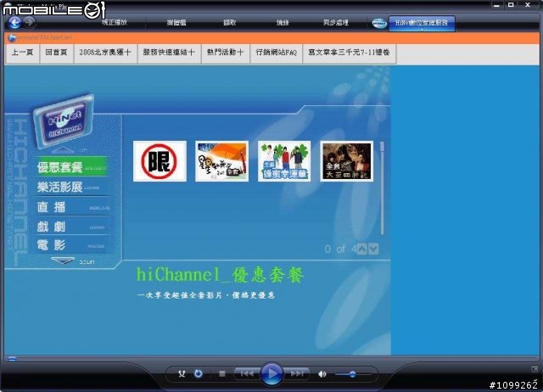Open the orange 星星 package thumbnail
This screenshot has height=392, width=543.
coord(221,161)
